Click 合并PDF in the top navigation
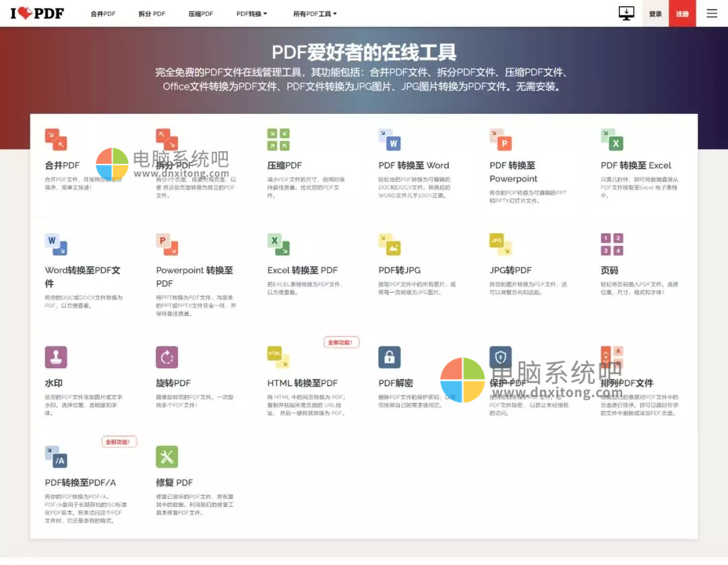Screen dimensions: 728x565 [103, 13]
